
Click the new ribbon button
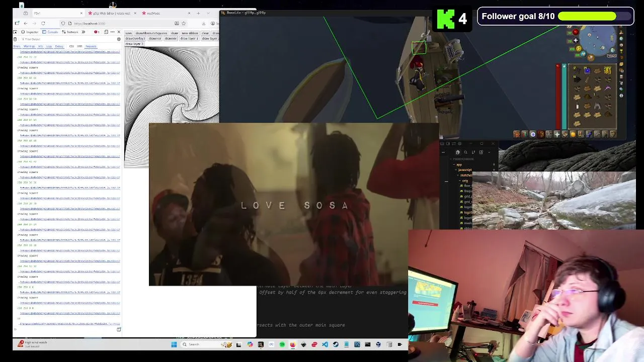(x=190, y=33)
